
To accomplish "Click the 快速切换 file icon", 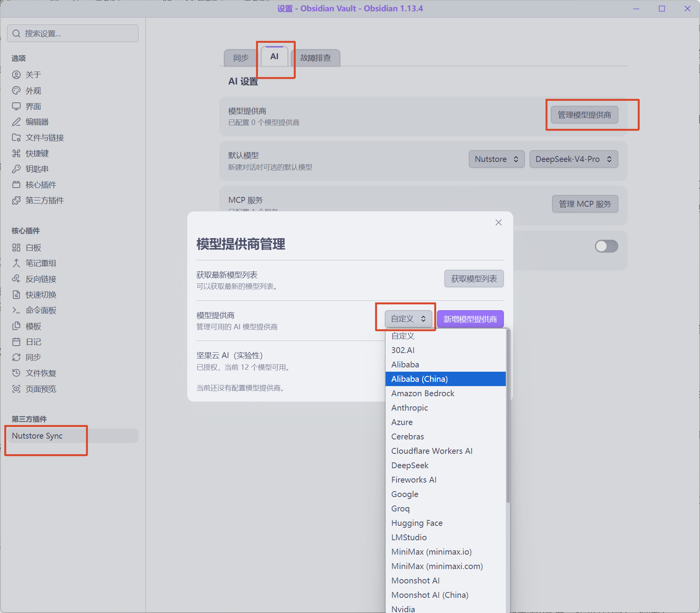I will coord(16,295).
